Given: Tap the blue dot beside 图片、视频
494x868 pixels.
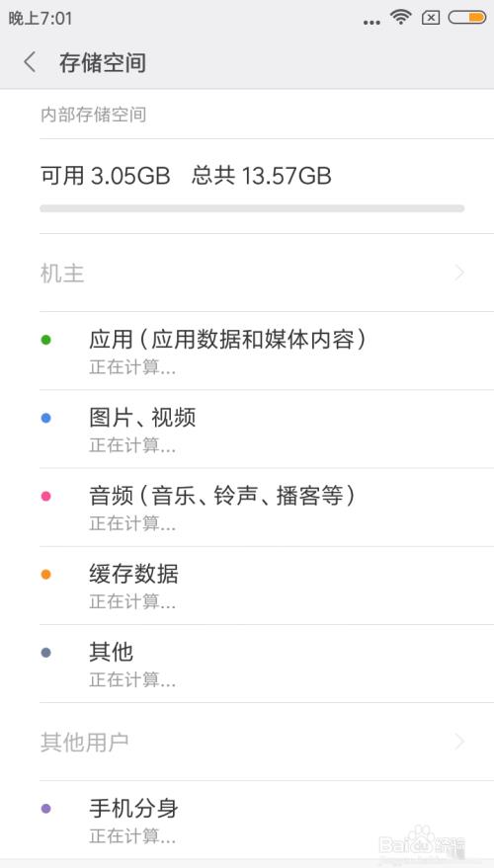Looking at the screenshot, I should tap(46, 418).
